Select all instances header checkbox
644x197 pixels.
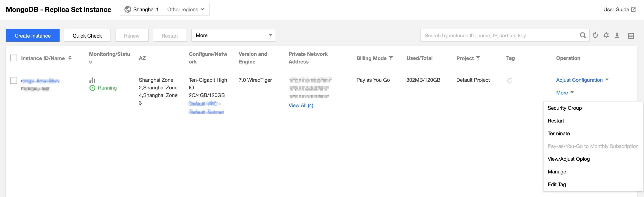tap(14, 58)
